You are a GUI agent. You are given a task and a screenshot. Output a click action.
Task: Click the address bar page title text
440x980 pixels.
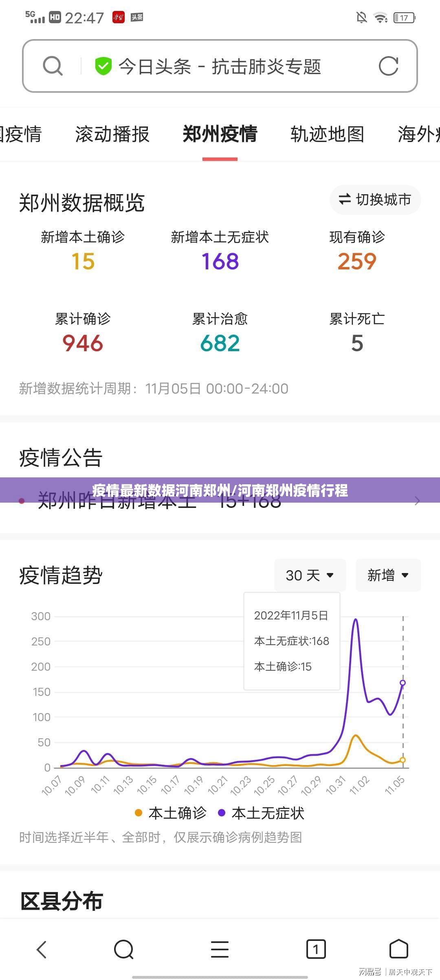pos(220,66)
